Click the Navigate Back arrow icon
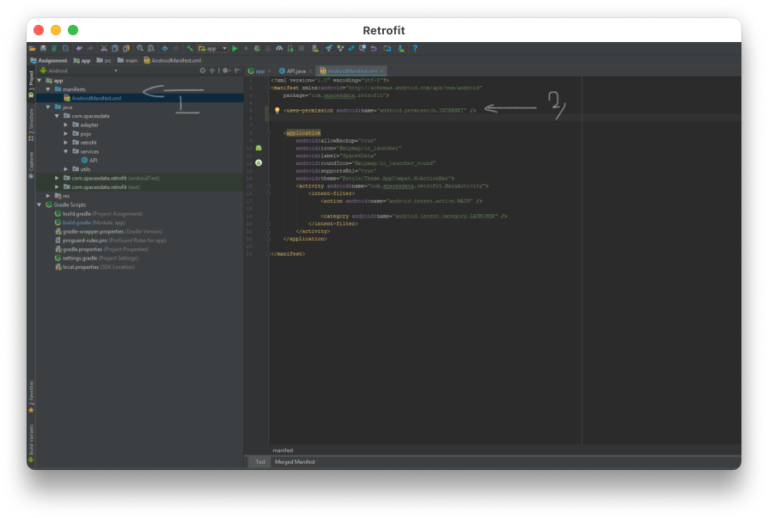Screen dimensions: 768x518 [x=165, y=48]
